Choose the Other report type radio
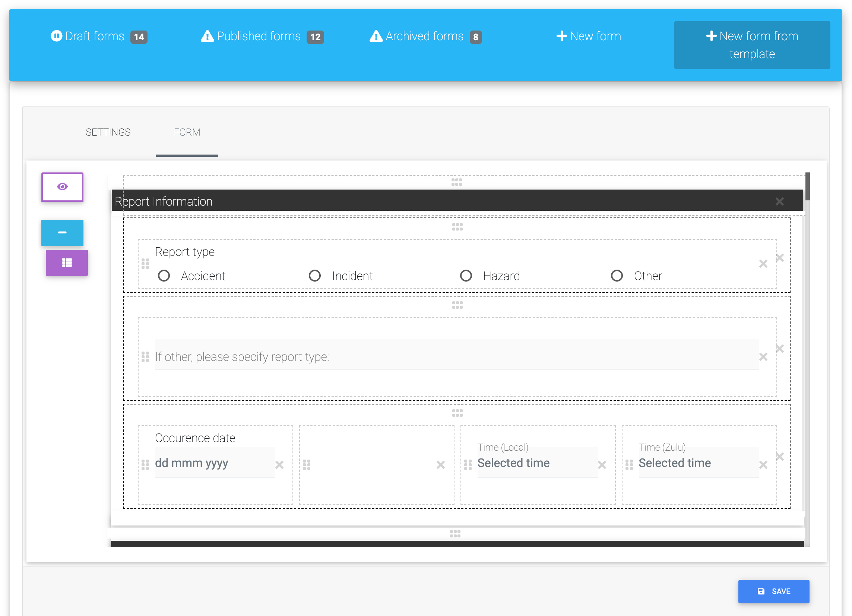The height and width of the screenshot is (616, 852). pyautogui.click(x=617, y=276)
